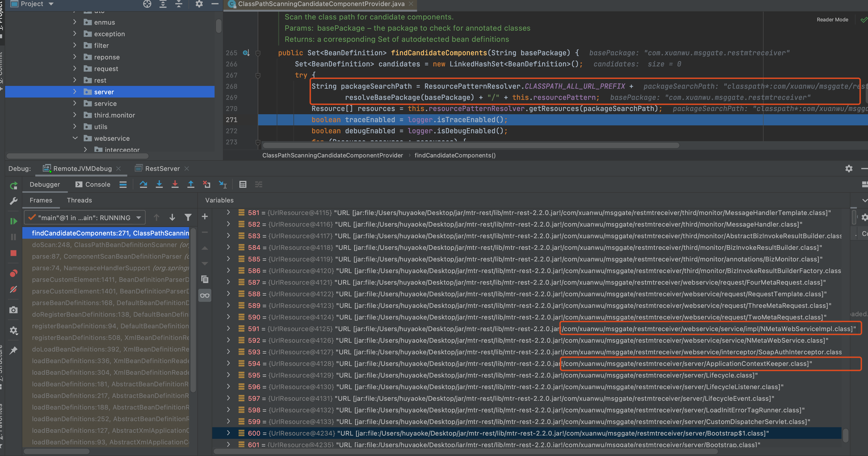Toggle the frames filter funnel
This screenshot has width=868, height=456.
[x=188, y=218]
